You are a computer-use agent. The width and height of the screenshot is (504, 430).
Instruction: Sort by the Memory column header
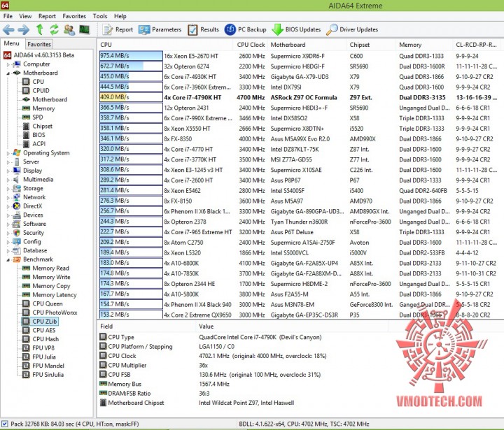point(423,45)
